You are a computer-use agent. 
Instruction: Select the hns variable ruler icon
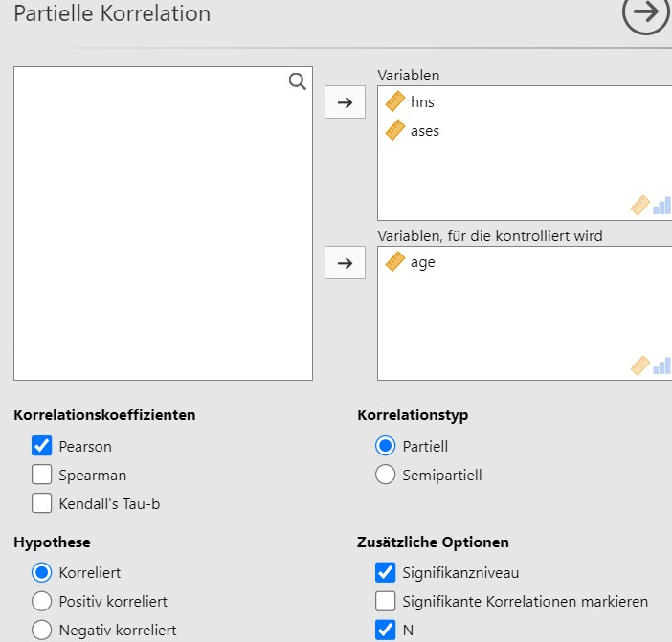coord(395,101)
